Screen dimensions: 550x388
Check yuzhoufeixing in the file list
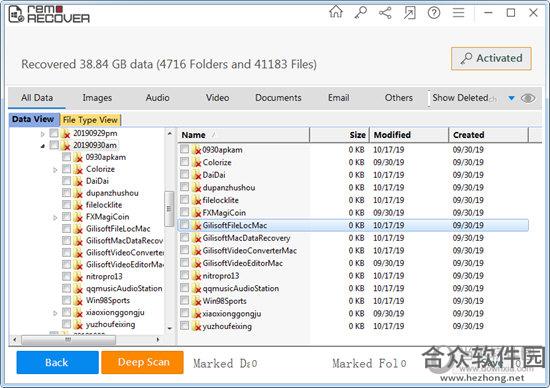click(x=185, y=326)
